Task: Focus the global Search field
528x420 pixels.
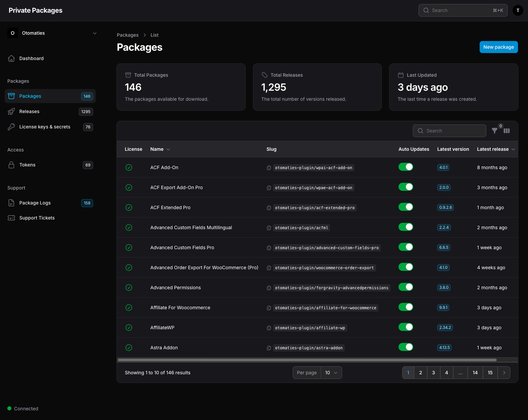Action: pos(463,10)
